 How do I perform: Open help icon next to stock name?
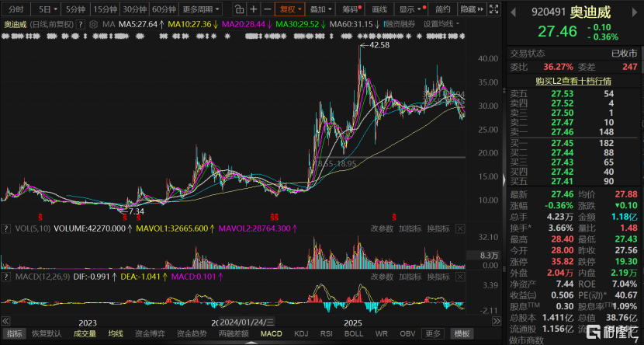pos(81,24)
